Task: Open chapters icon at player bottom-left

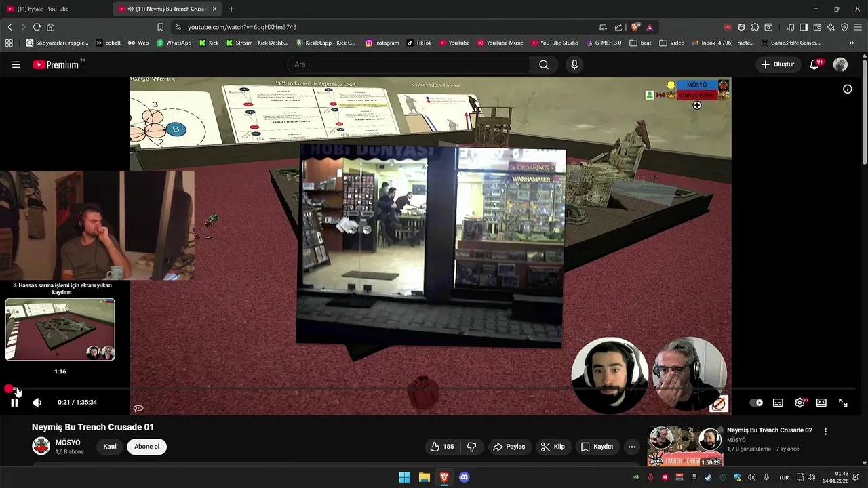Action: click(138, 408)
